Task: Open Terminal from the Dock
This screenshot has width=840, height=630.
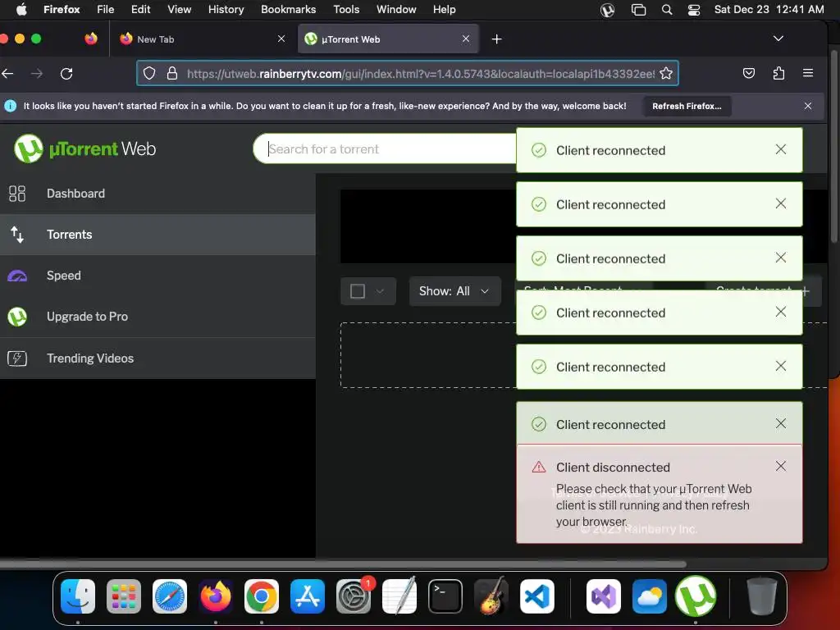Action: pyautogui.click(x=445, y=596)
